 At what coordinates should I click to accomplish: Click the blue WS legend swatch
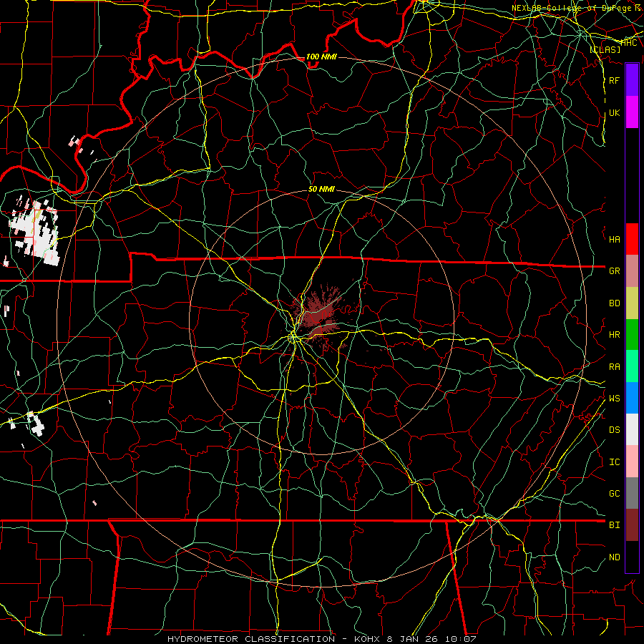tap(632, 398)
